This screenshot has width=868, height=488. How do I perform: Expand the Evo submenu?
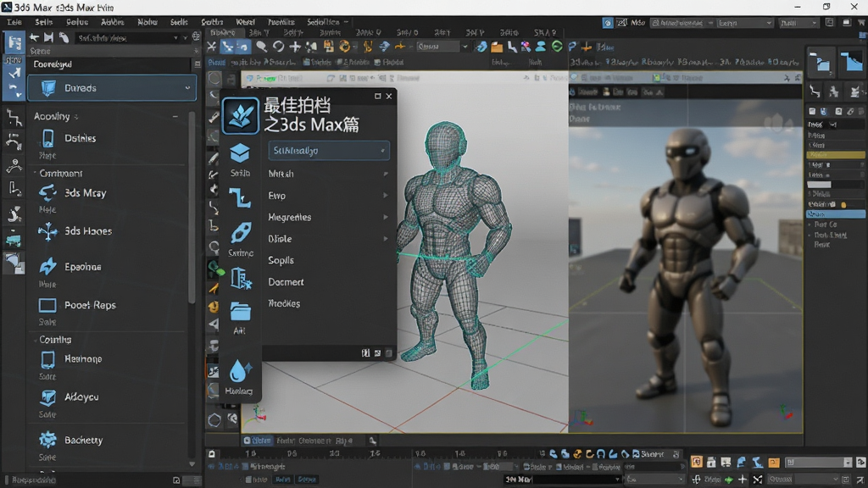click(386, 196)
